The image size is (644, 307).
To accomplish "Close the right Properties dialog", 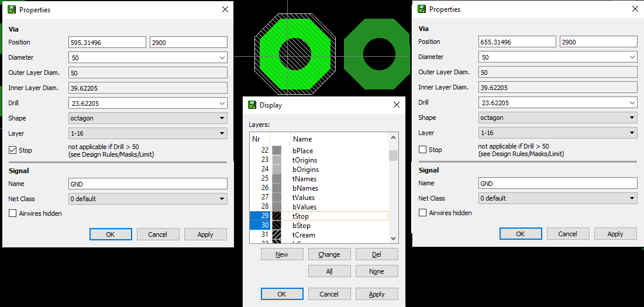I will [x=635, y=9].
